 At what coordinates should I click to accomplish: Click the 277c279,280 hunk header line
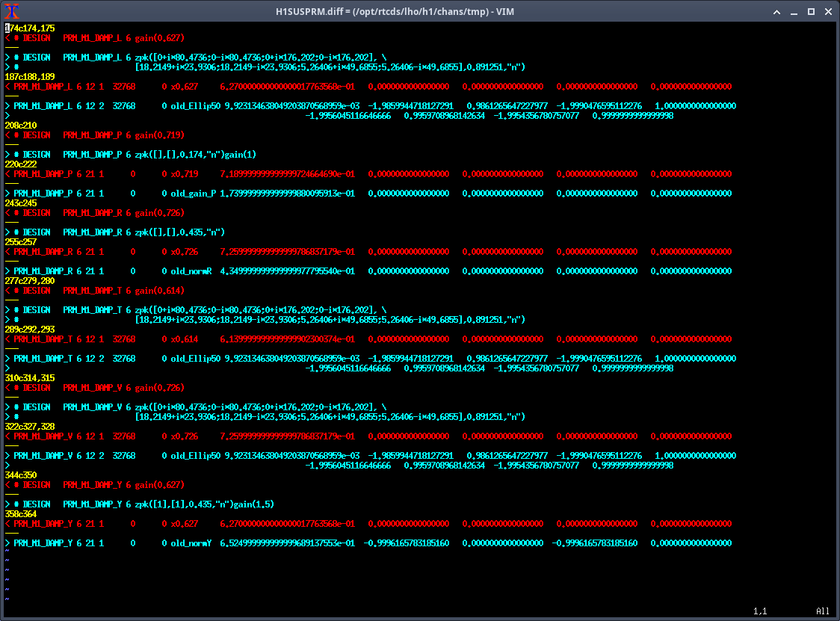click(x=30, y=280)
